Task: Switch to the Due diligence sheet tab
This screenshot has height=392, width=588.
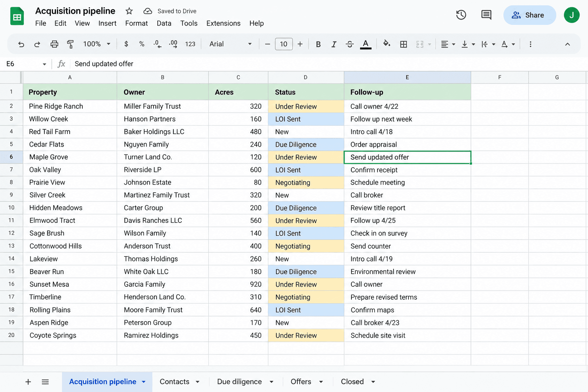Action: 239,382
